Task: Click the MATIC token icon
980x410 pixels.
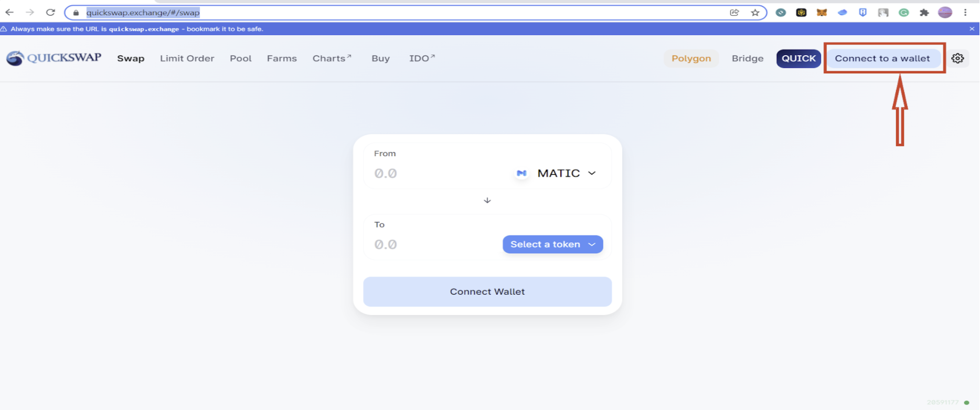Action: [x=521, y=173]
